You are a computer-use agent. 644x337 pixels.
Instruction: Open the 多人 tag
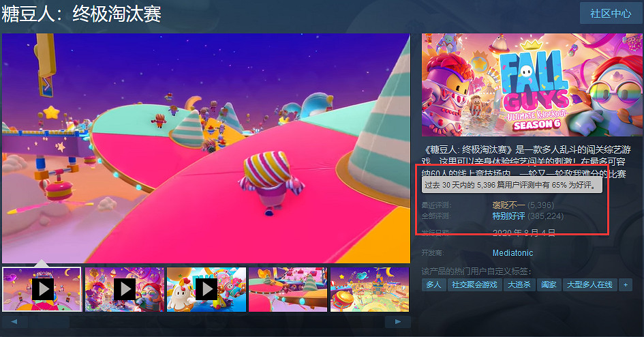[x=433, y=284]
